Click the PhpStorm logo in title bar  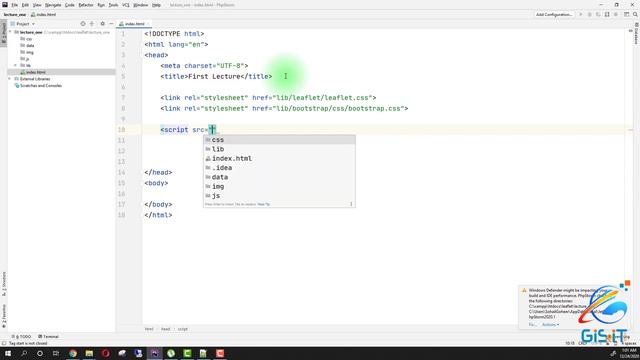(5, 5)
